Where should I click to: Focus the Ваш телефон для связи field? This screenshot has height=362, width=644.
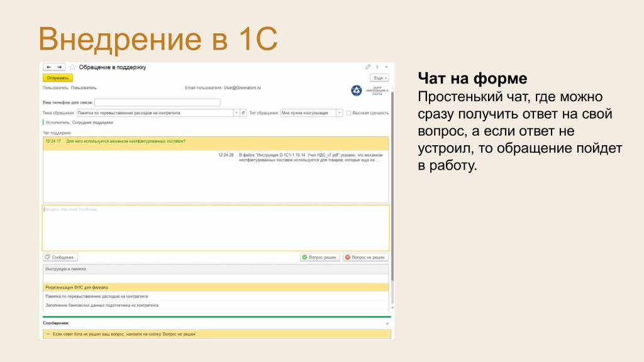[157, 102]
